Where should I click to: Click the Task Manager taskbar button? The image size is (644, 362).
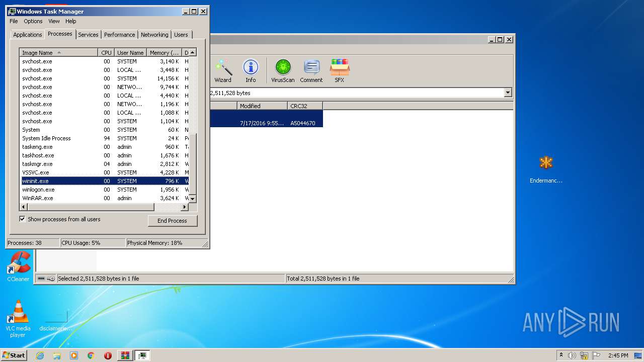pyautogui.click(x=142, y=355)
